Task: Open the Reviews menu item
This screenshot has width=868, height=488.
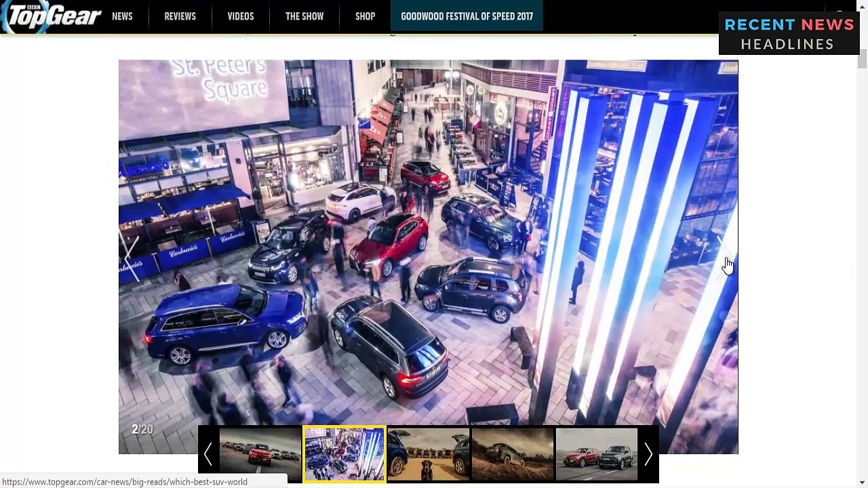Action: pyautogui.click(x=180, y=16)
